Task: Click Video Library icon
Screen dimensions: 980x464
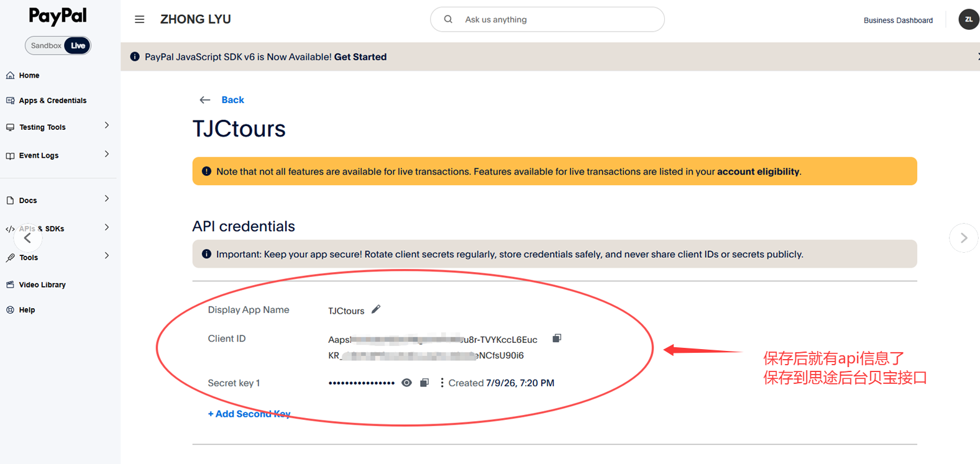Action: 10,285
